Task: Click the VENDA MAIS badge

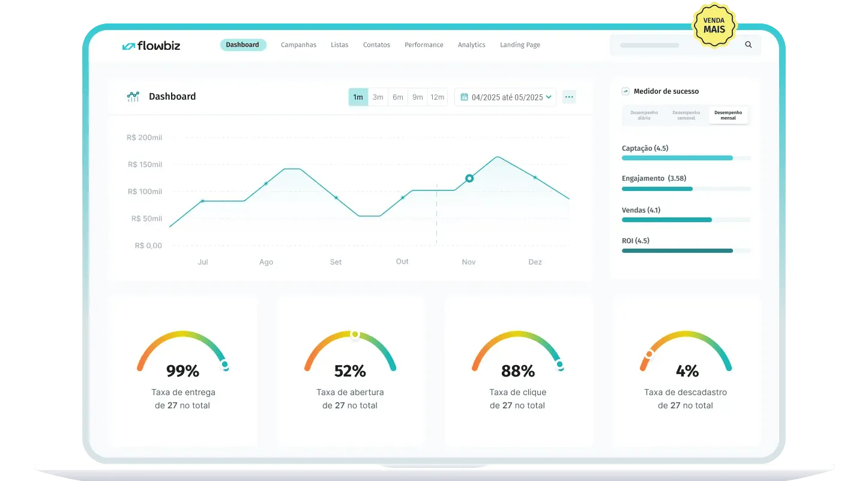Action: [x=714, y=25]
